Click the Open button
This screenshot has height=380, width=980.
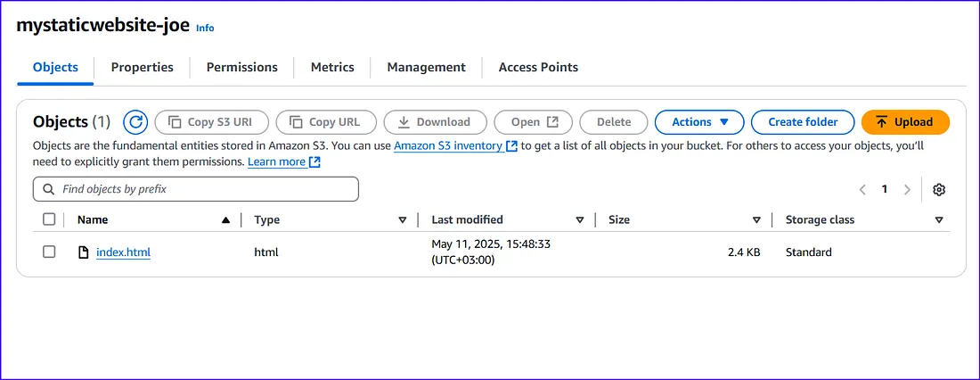(x=533, y=122)
